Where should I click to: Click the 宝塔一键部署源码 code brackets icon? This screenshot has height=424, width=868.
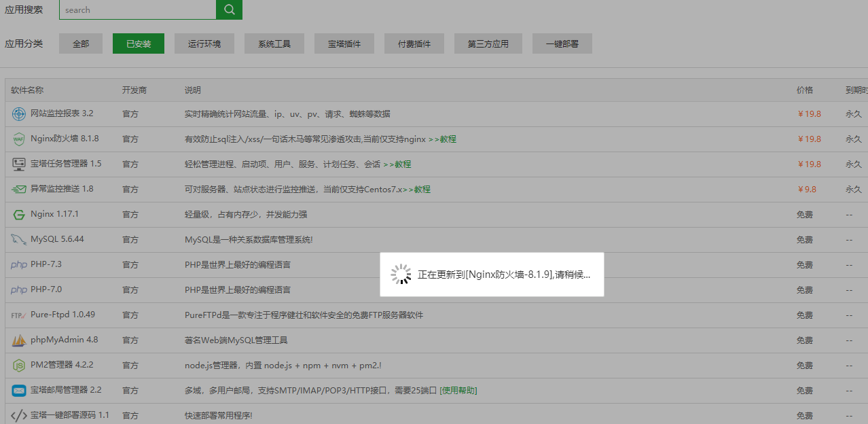click(x=19, y=416)
